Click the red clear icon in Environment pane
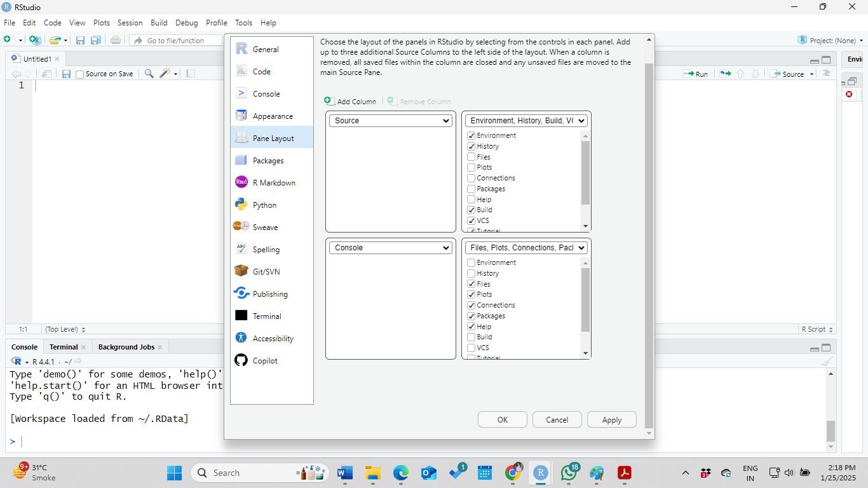Image resolution: width=868 pixels, height=488 pixels. coord(849,94)
